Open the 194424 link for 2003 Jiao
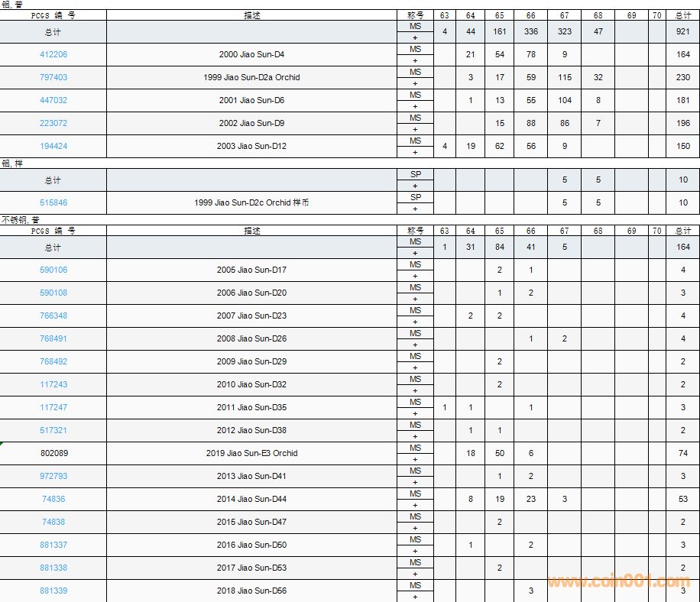The height and width of the screenshot is (602, 700). tap(53, 147)
